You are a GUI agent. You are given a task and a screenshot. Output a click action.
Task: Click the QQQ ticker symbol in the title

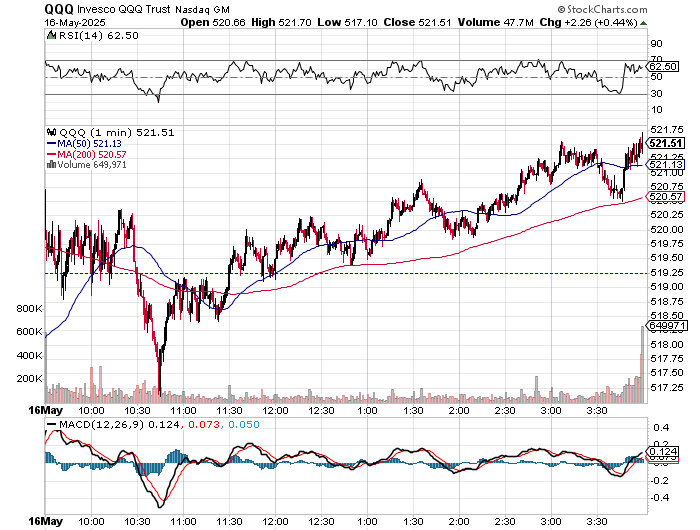coord(59,9)
